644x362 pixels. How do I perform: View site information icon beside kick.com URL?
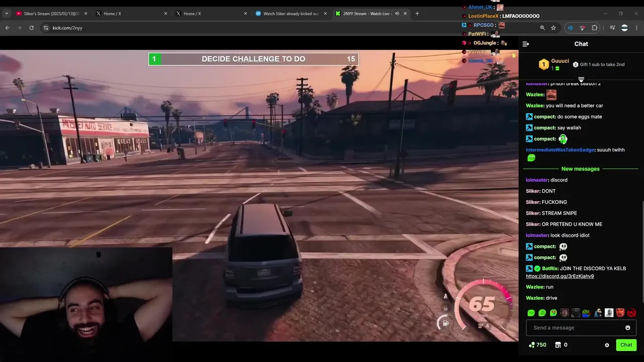45,28
